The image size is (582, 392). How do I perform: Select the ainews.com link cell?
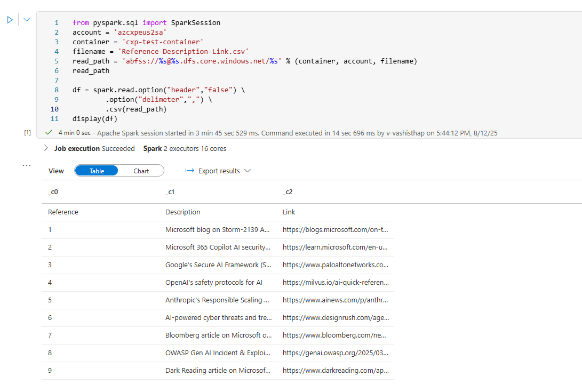[335, 300]
